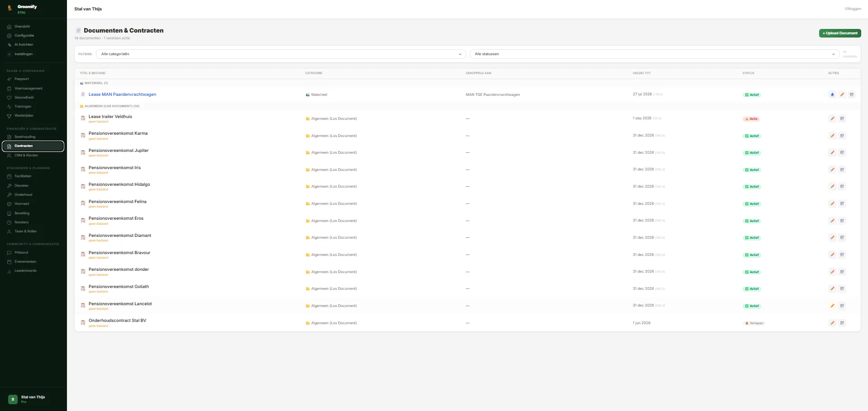Viewport: 868px width, 411px height.
Task: Delete Pensionovereenkomst Diamant via trash icon
Action: [x=842, y=237]
